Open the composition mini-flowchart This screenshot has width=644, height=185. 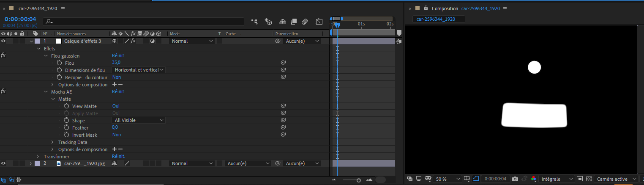[254, 21]
